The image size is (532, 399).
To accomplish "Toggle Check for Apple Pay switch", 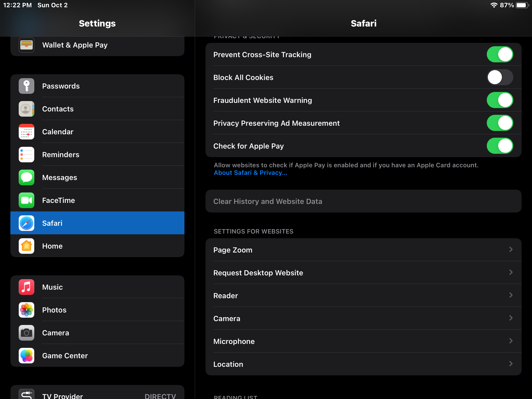I will click(500, 146).
